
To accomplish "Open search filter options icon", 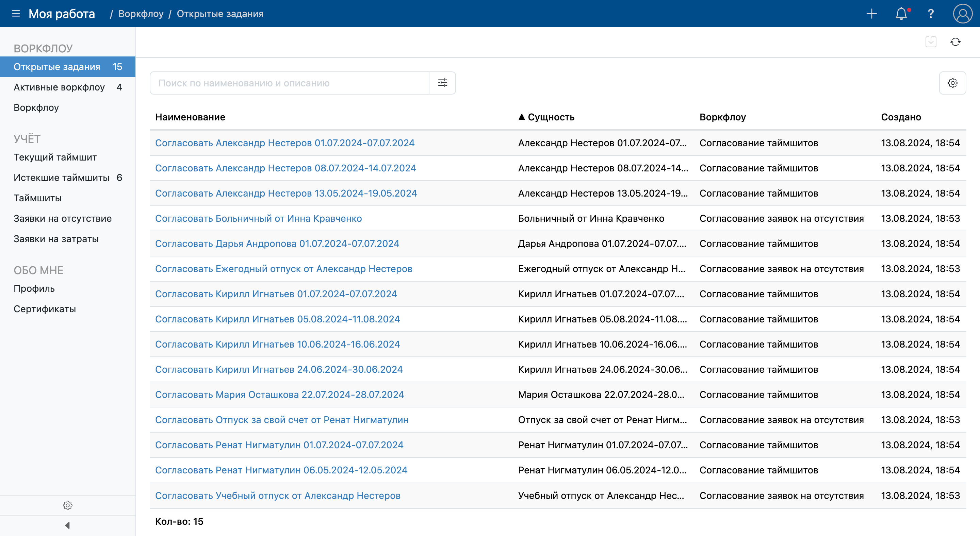I will point(442,83).
